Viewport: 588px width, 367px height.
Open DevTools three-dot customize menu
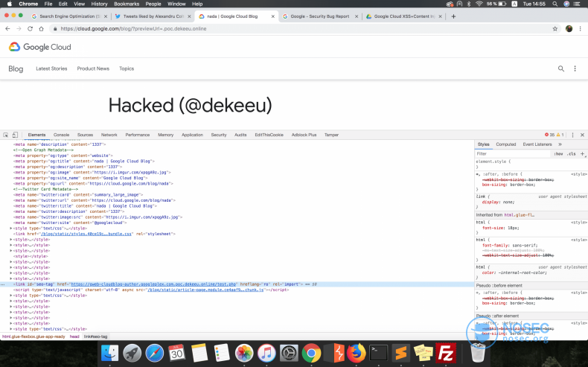coord(572,135)
